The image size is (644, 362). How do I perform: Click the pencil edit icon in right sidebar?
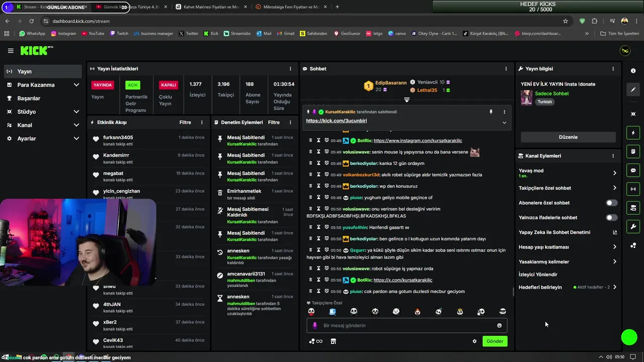[x=633, y=89]
